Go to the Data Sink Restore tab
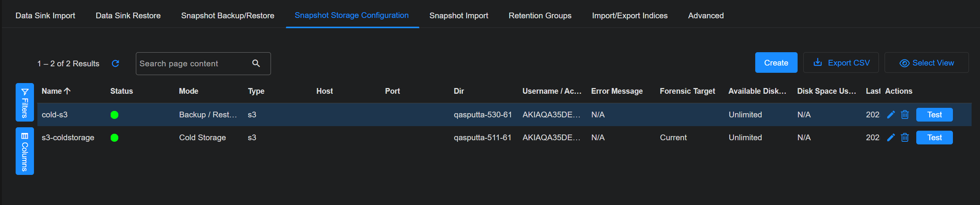 (128, 16)
